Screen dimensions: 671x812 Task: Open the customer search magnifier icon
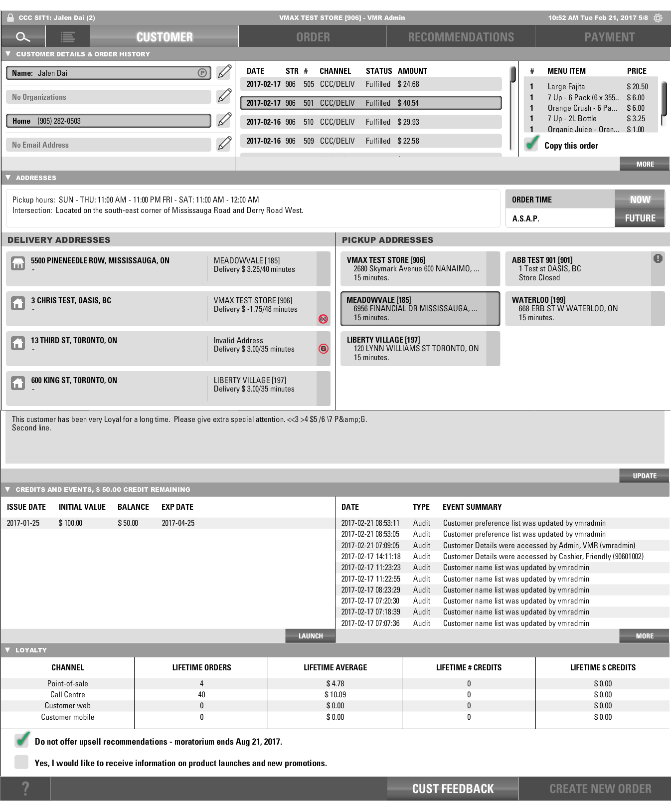[x=23, y=37]
